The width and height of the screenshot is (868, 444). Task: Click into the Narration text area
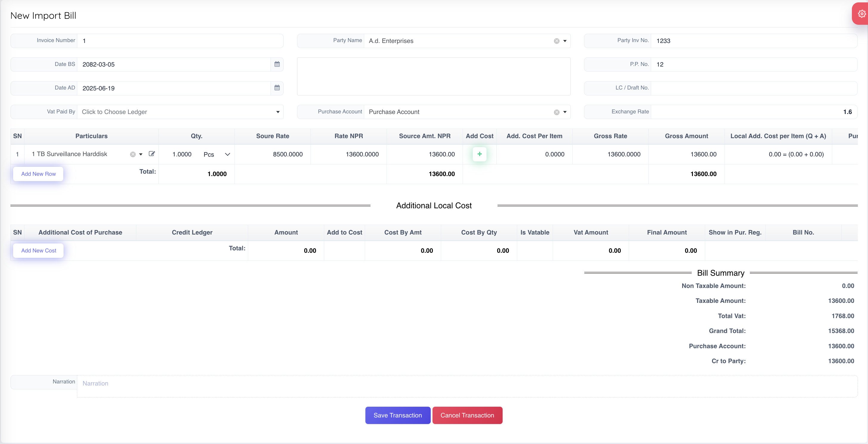tap(467, 386)
